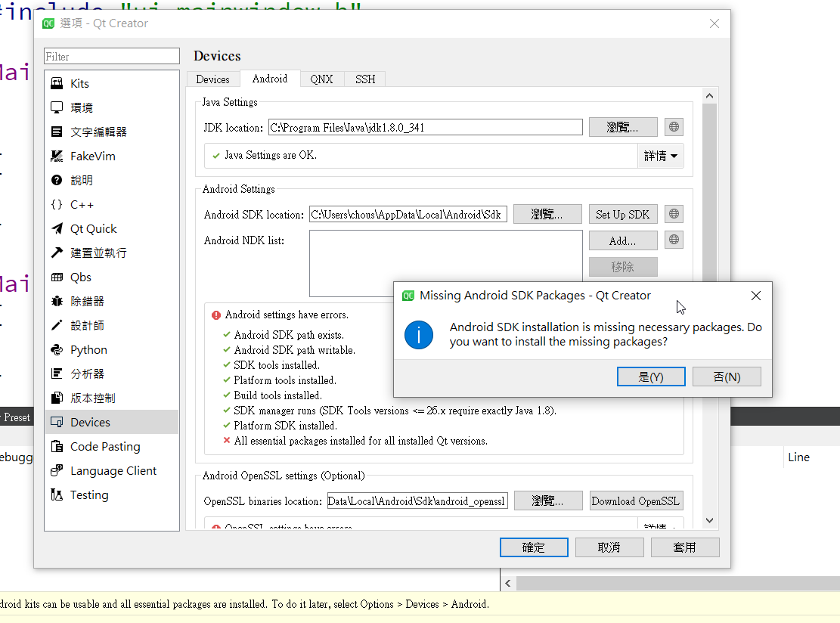Select the FakeVim category

coord(111,157)
